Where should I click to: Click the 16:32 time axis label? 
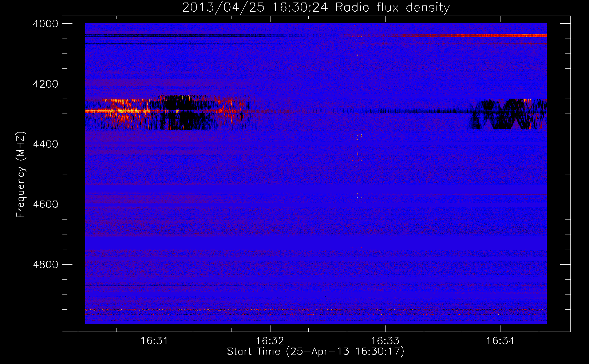pyautogui.click(x=270, y=341)
